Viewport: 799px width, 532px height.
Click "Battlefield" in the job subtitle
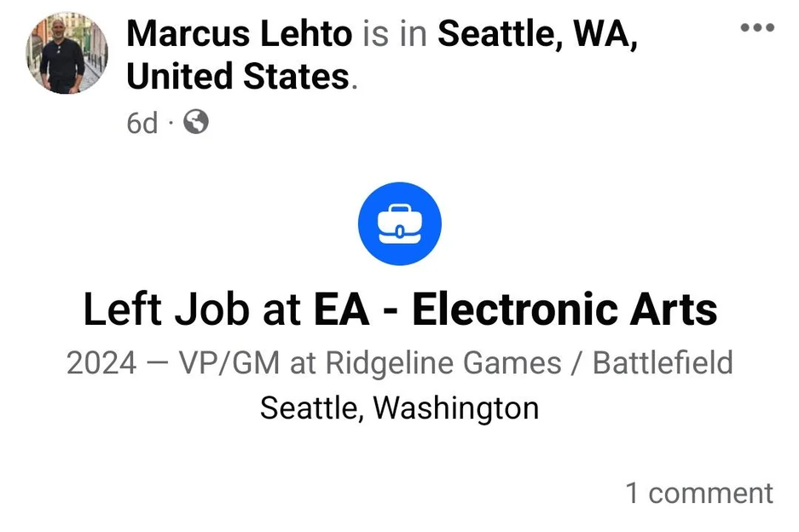[x=663, y=363]
